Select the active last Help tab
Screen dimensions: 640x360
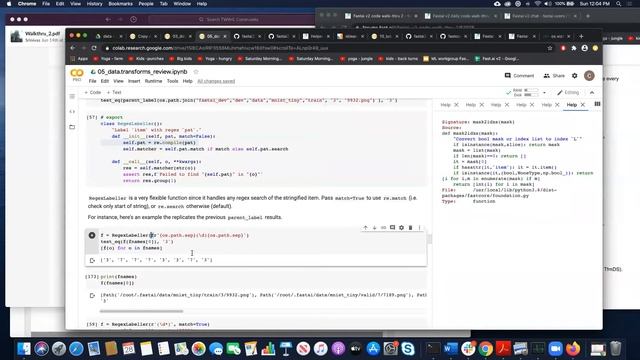click(x=571, y=105)
